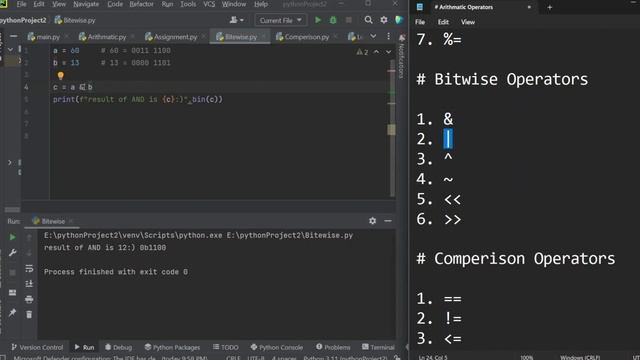640x360 pixels.
Task: Open the Version Control tool window
Action: (x=37, y=347)
